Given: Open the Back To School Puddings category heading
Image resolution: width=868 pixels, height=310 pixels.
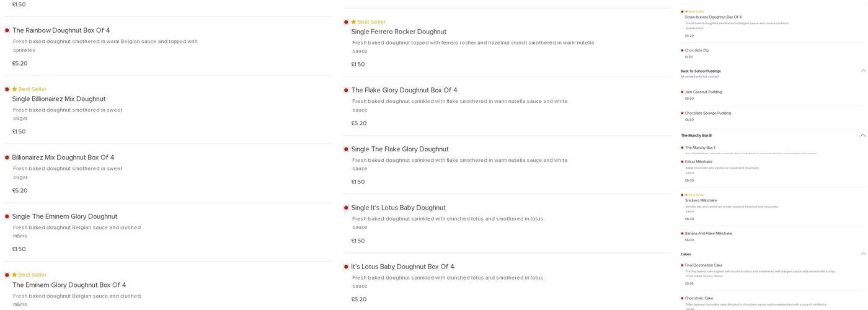Looking at the screenshot, I should [x=701, y=71].
